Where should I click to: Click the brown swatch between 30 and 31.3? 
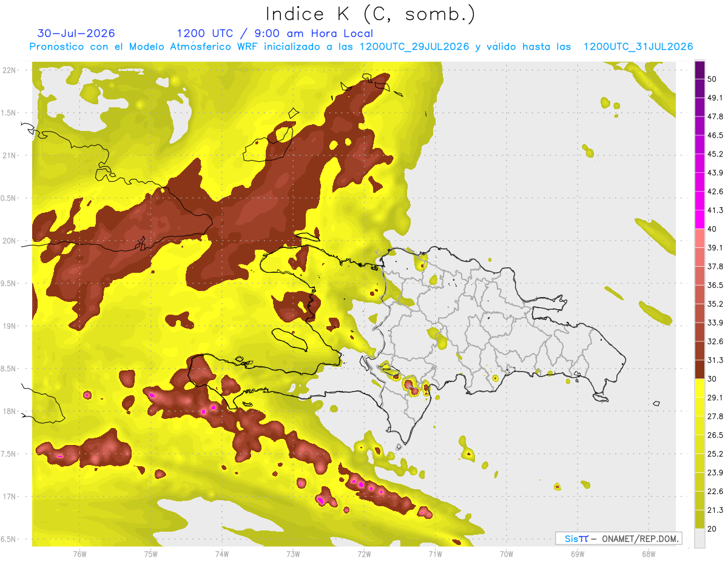[699, 369]
